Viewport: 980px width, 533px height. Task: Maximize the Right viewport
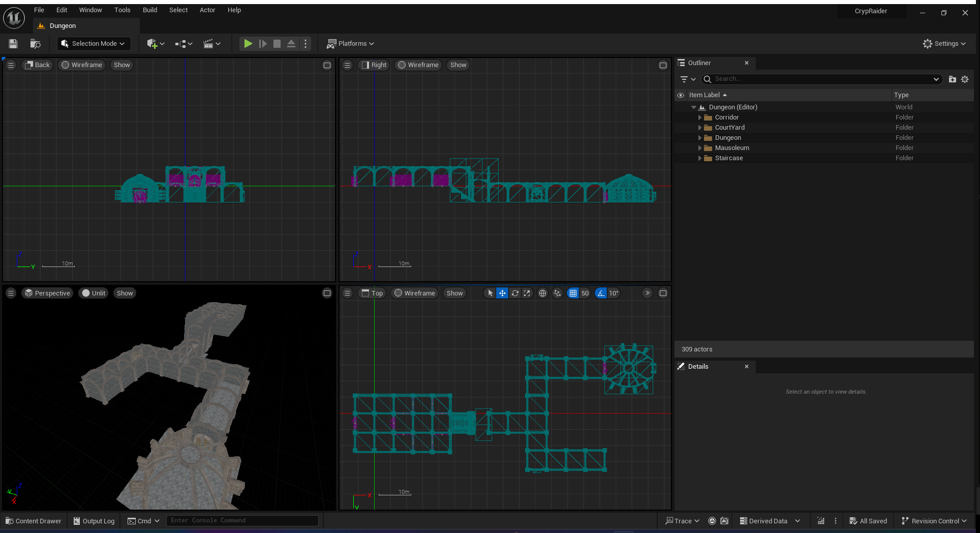point(663,65)
